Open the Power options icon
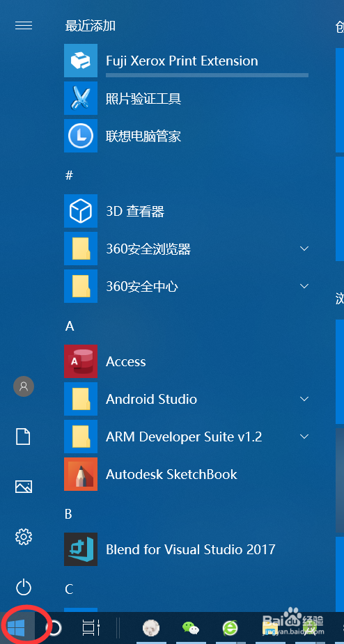This screenshot has height=644, width=344. 24,587
